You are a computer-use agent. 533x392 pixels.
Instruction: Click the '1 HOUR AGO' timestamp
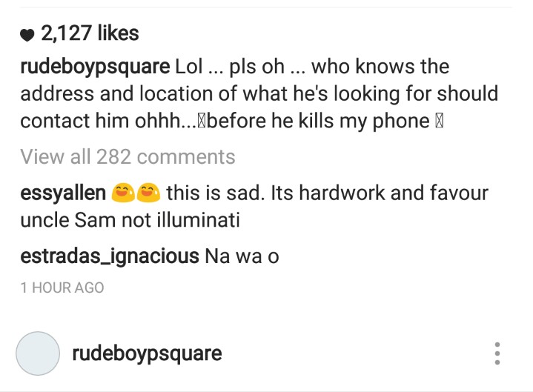click(62, 288)
